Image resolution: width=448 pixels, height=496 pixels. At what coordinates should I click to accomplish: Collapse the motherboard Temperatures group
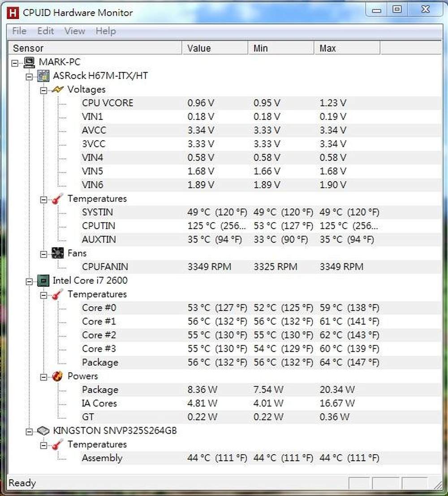pyautogui.click(x=44, y=200)
